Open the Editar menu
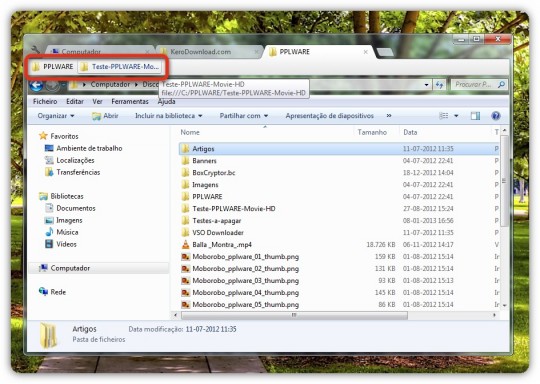Viewport: 540px width, 384px height. [x=75, y=102]
